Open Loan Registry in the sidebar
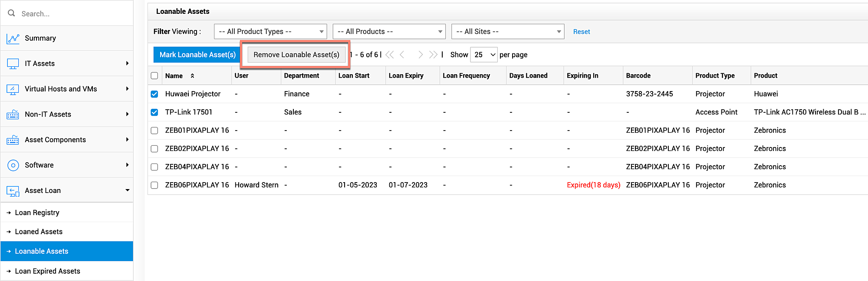 click(37, 212)
